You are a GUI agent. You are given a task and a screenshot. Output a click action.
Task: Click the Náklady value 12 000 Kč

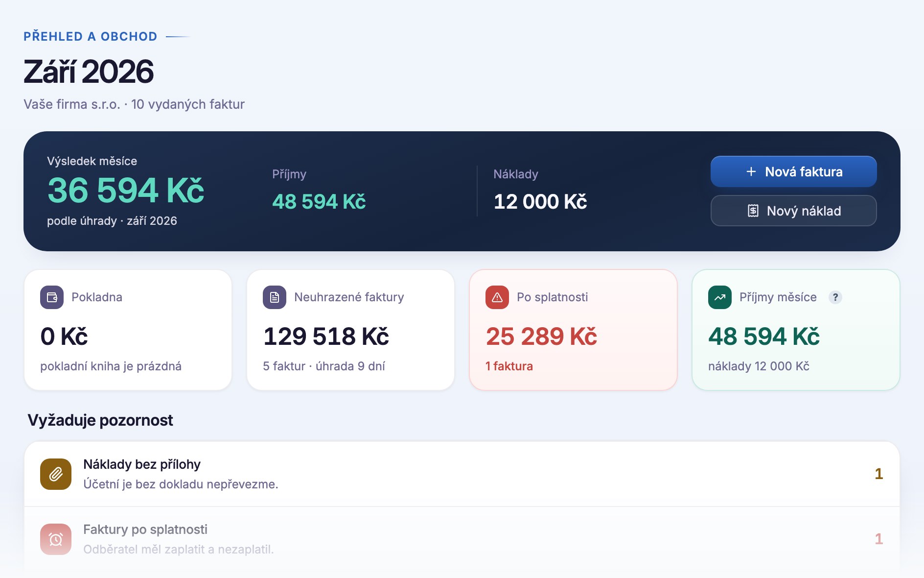[x=540, y=202]
